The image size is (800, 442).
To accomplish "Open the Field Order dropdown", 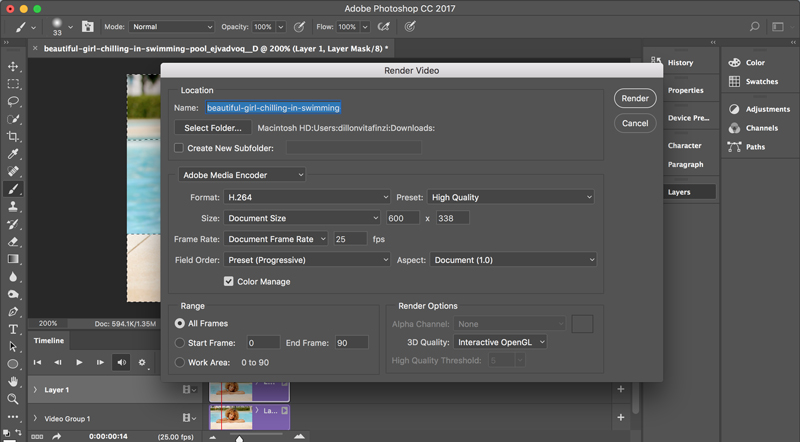I will 307,260.
